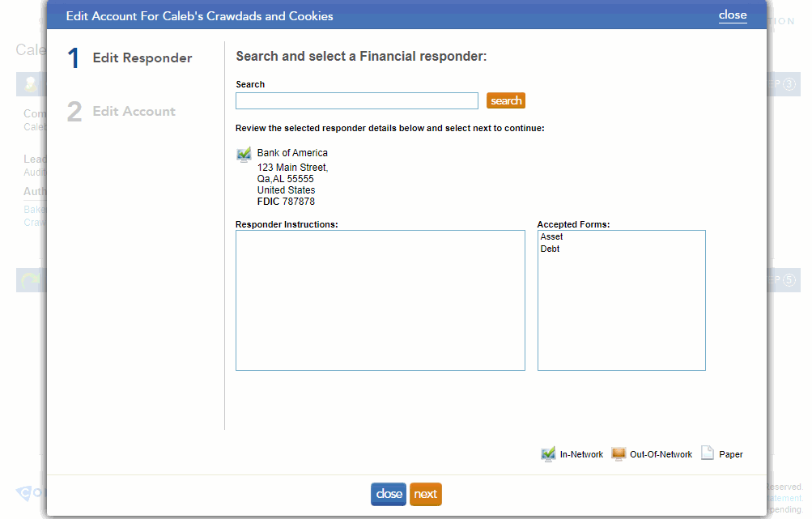Click the Responder Instructions text area

tap(380, 300)
